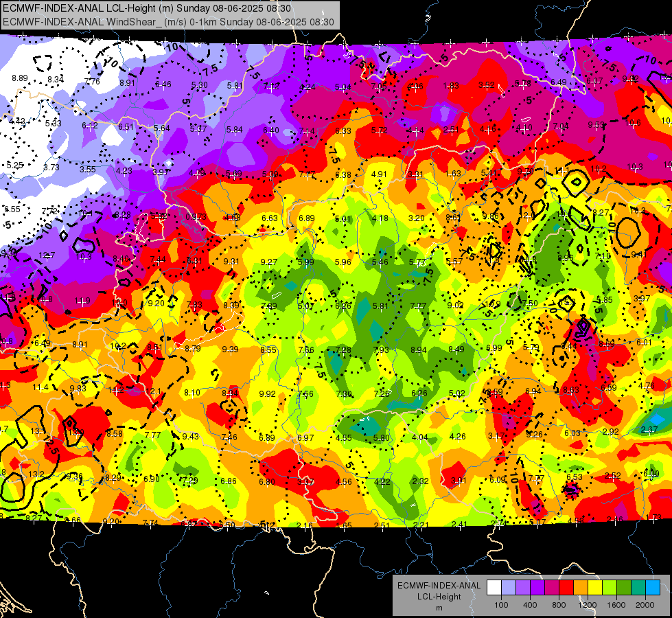Click the shear value '12.1' on the map
The height and width of the screenshot is (618, 672).
(153, 391)
